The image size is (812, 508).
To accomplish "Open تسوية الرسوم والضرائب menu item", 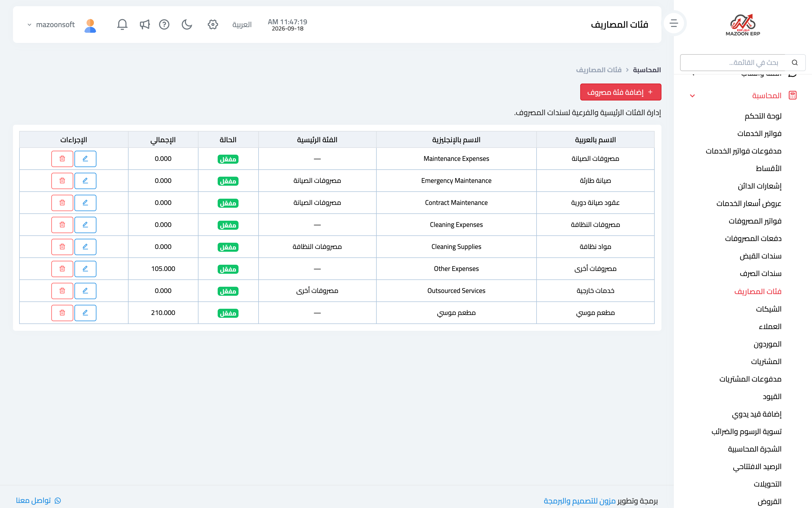I will point(747,432).
